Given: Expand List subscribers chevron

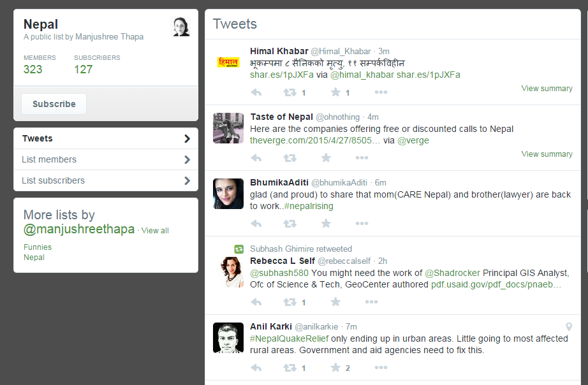Looking at the screenshot, I should pos(187,180).
